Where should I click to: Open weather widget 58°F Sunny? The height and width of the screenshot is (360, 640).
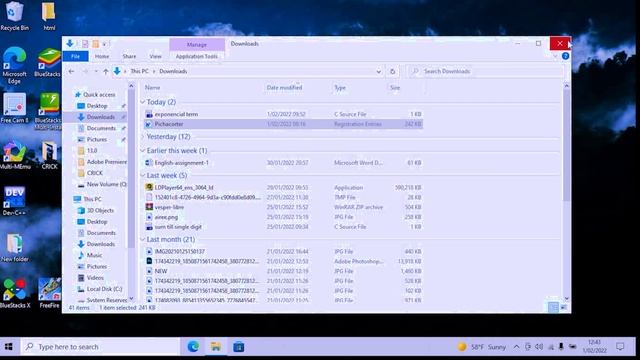click(x=482, y=347)
